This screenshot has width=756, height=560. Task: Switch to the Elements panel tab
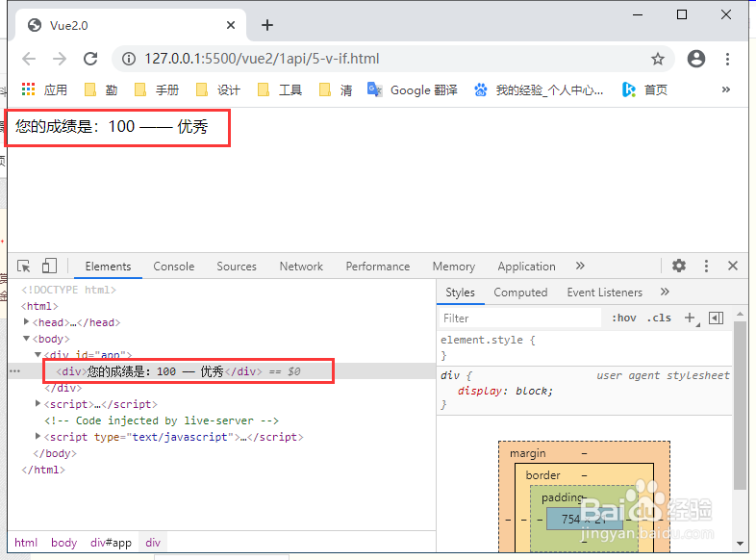tap(108, 267)
